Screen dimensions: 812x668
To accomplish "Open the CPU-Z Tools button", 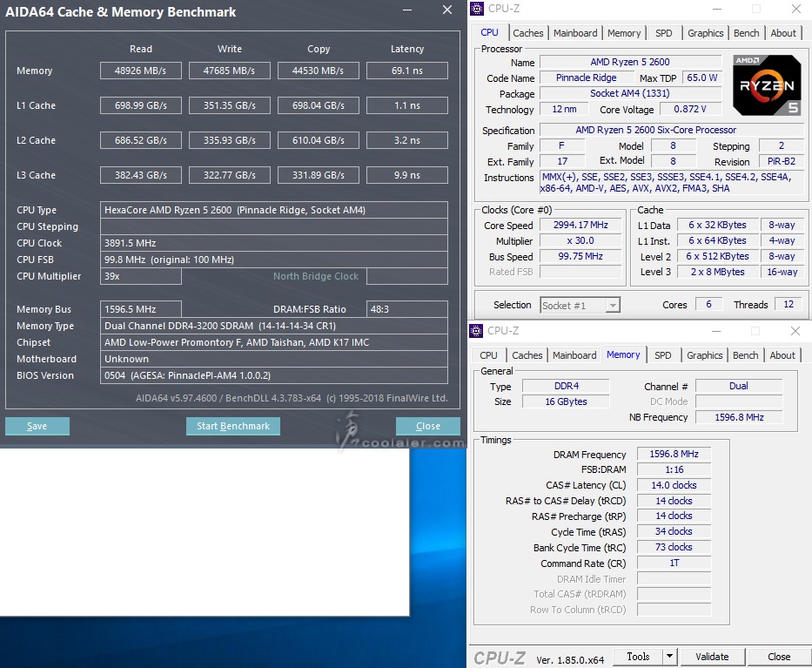I will pyautogui.click(x=638, y=657).
